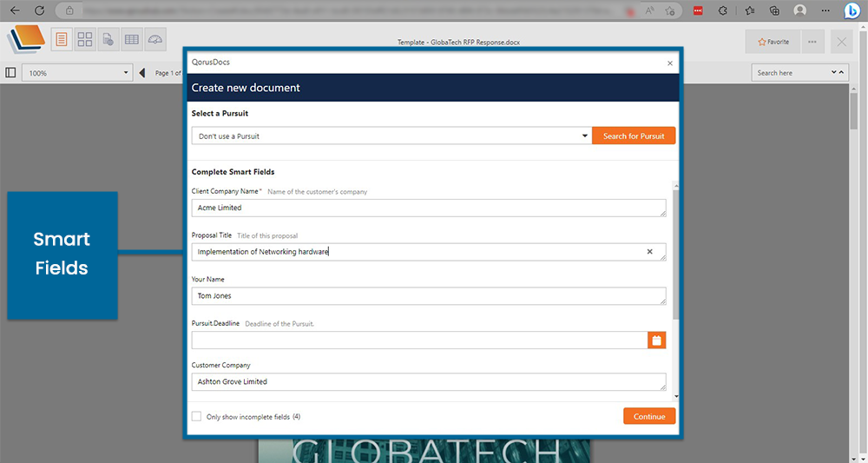This screenshot has width=868, height=463.
Task: Edit the Customer Company field
Action: coord(429,381)
